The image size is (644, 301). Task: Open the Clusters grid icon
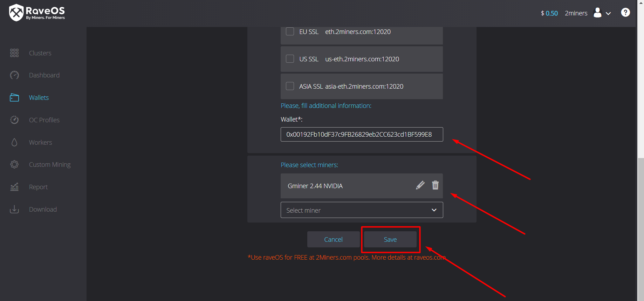click(x=14, y=53)
